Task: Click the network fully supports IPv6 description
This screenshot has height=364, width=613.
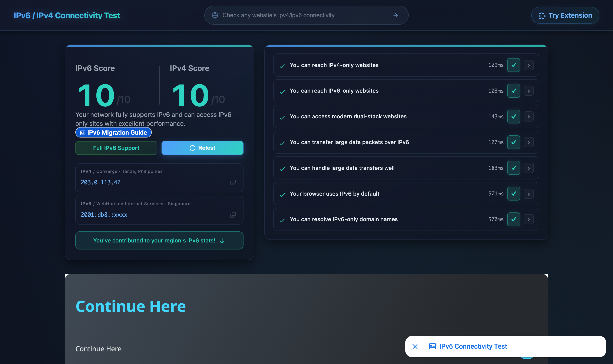Action: (155, 119)
